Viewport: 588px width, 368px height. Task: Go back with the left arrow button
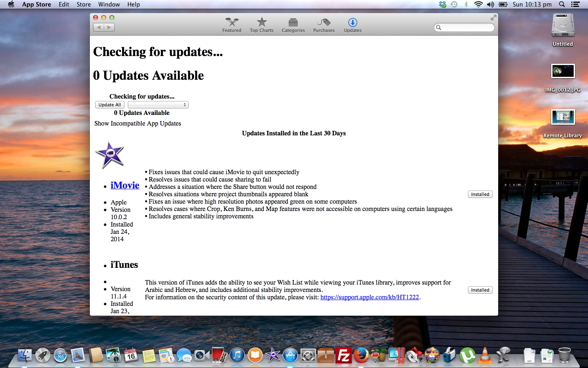pos(98,27)
